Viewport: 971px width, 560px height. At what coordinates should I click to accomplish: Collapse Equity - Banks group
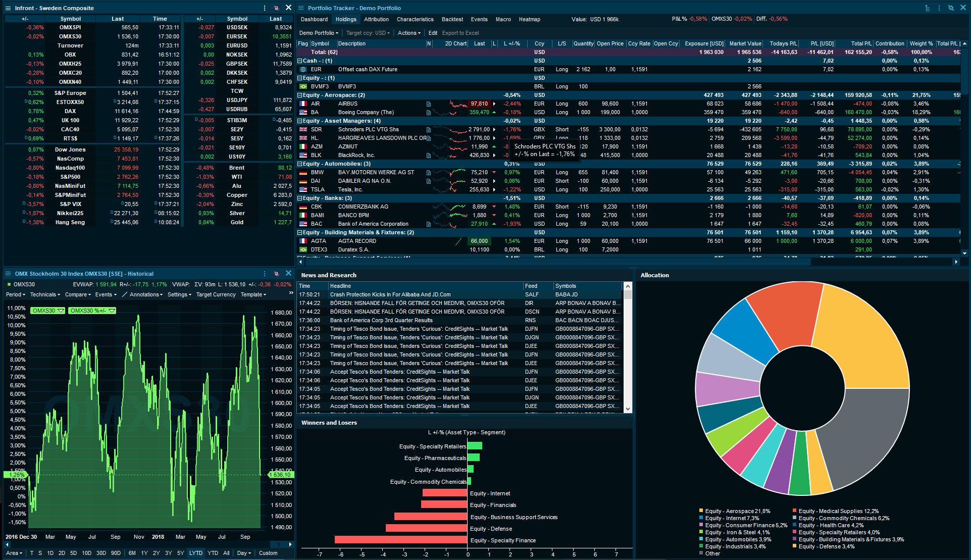pos(300,198)
